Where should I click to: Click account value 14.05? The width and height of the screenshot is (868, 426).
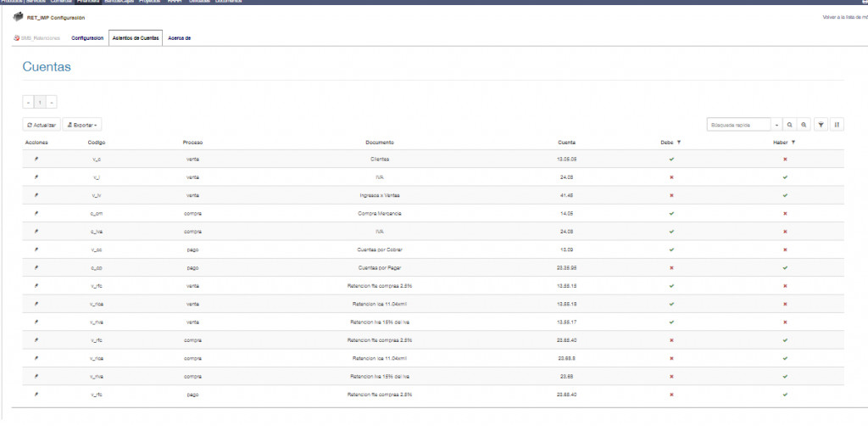point(567,213)
